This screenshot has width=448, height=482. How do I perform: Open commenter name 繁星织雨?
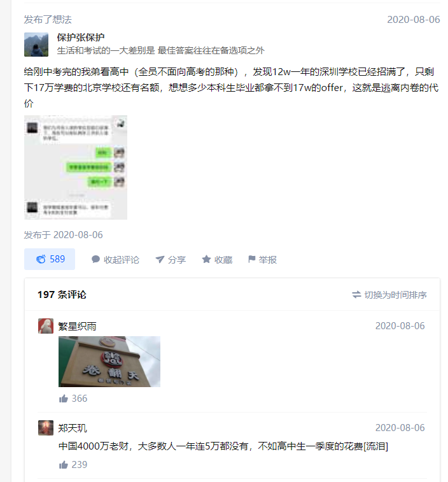point(77,326)
